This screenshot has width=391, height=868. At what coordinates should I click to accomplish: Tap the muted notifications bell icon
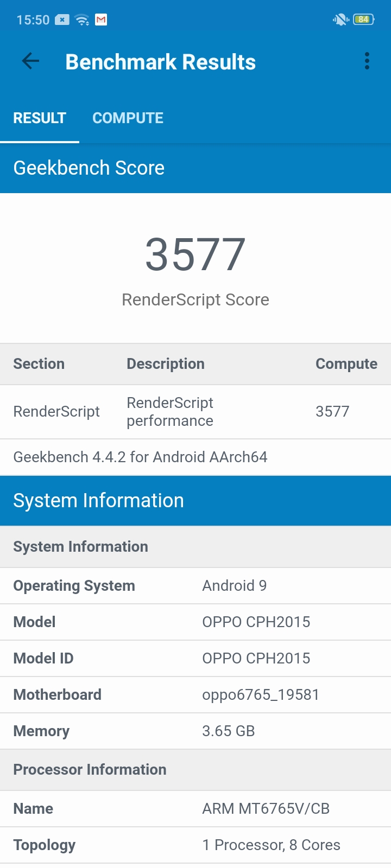click(x=340, y=20)
